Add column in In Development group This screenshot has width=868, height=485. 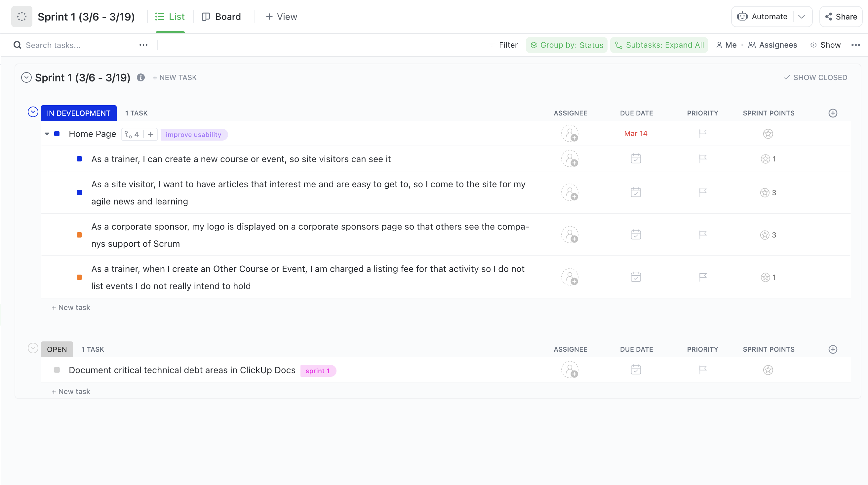click(833, 113)
